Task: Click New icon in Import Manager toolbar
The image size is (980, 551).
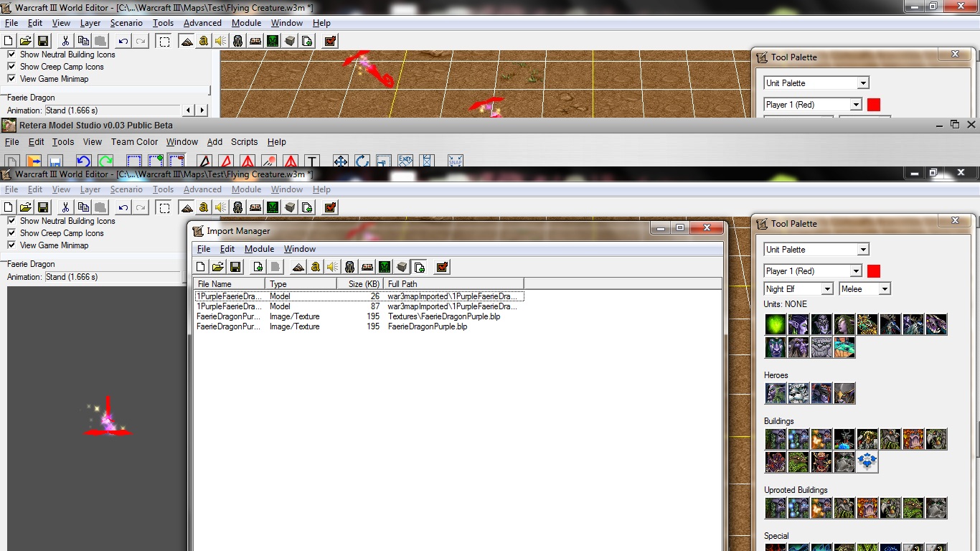Action: tap(201, 267)
